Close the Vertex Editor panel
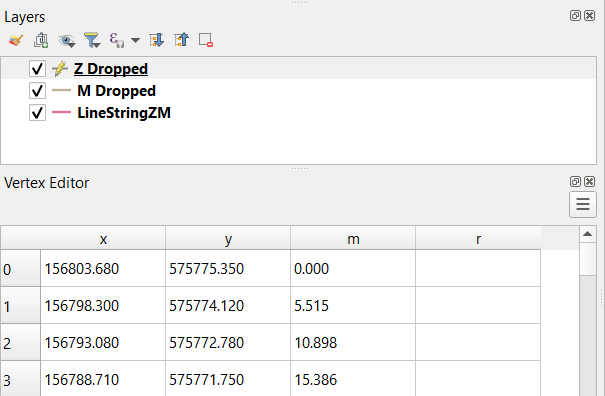The width and height of the screenshot is (605, 396). [590, 181]
